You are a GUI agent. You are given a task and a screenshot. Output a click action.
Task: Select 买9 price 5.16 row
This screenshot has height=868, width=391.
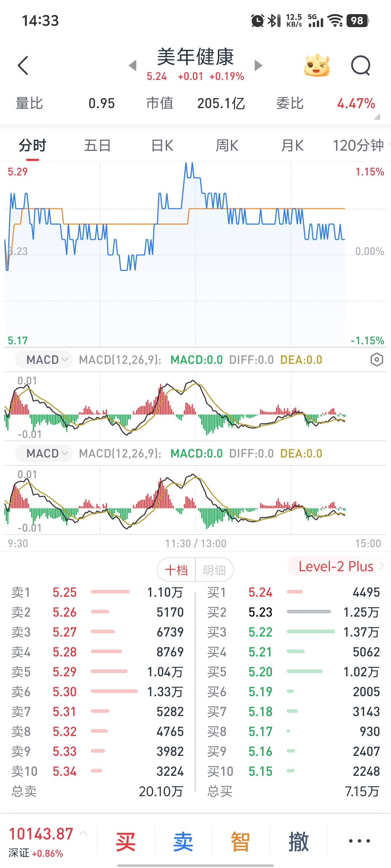[x=293, y=751]
